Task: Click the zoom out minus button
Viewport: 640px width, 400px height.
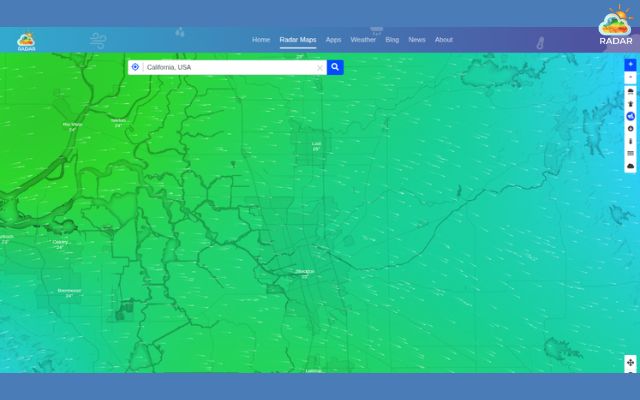Action: click(x=630, y=77)
